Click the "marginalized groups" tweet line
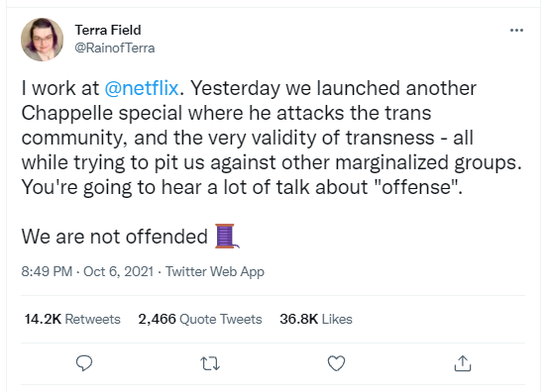This screenshot has height=392, width=546. pos(272,162)
